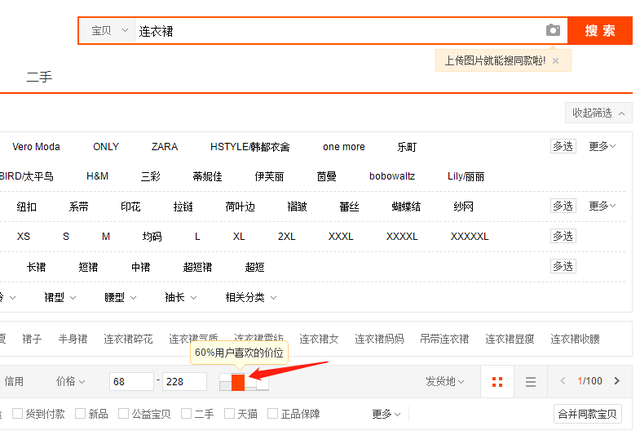
Task: Select the ZARA brand
Action: 164,147
